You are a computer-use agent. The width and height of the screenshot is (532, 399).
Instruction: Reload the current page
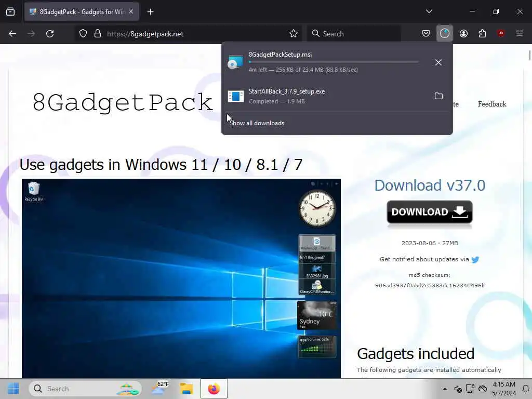click(x=50, y=34)
